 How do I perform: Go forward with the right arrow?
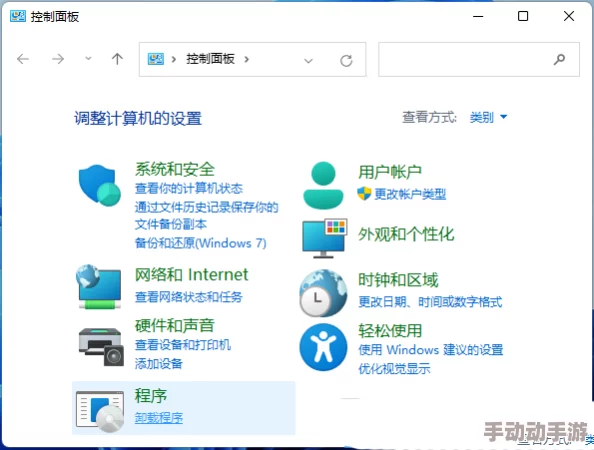[58, 59]
